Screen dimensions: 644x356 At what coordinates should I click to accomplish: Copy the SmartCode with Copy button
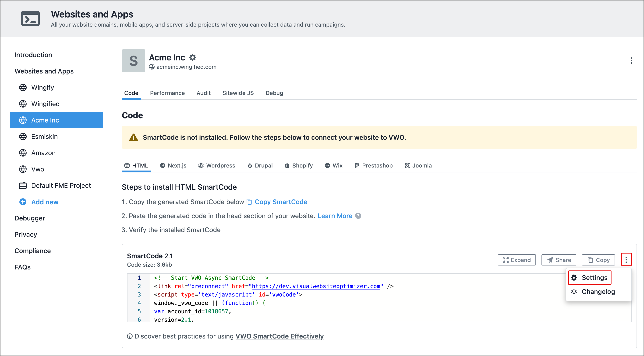[x=598, y=260]
